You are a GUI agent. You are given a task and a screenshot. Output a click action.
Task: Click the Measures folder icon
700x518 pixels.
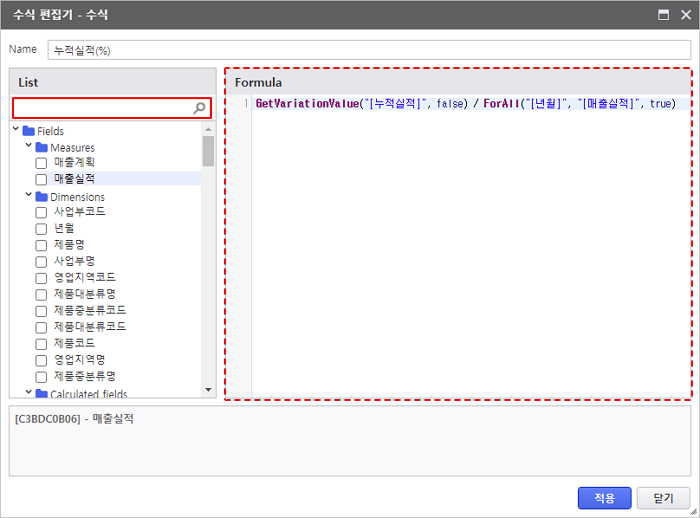point(41,148)
